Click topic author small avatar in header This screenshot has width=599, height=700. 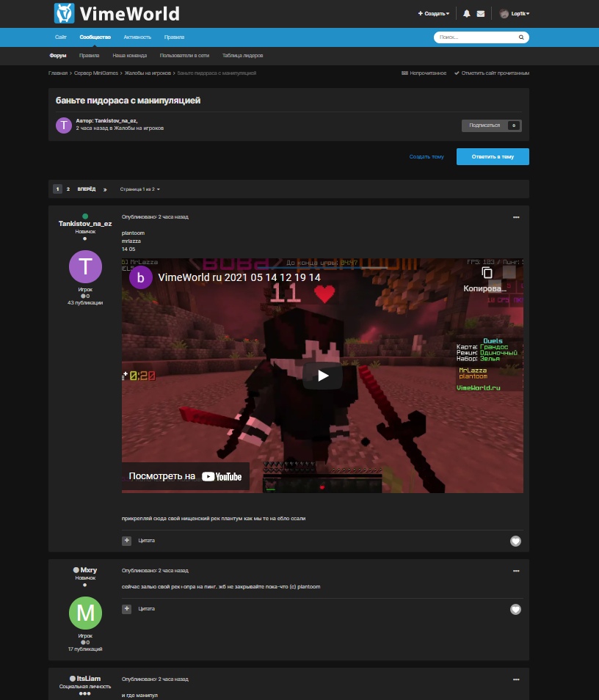(64, 125)
